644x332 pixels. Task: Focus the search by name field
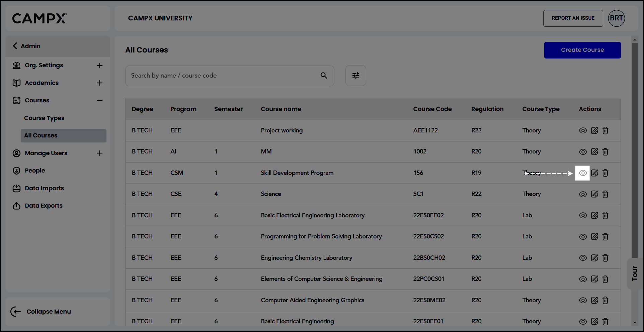click(230, 76)
